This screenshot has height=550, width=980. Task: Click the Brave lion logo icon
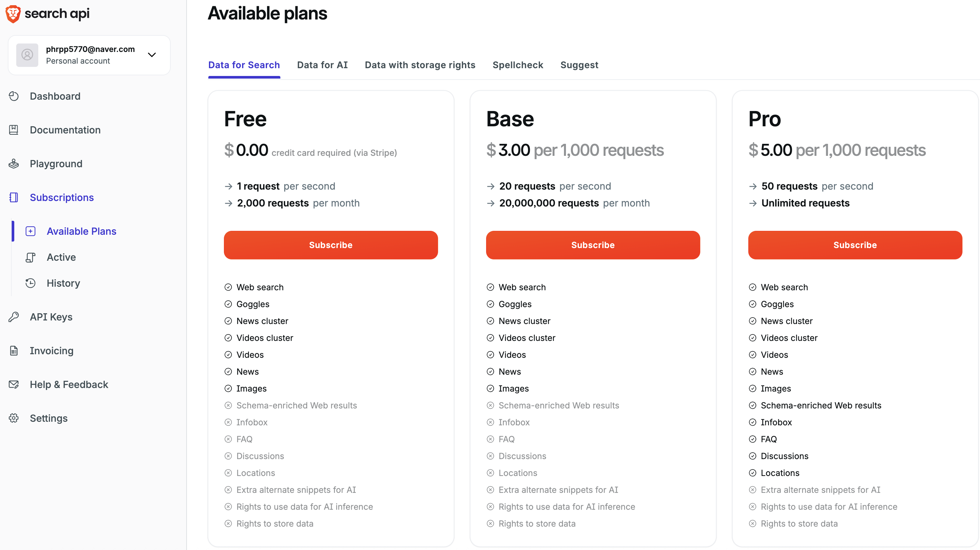[13, 14]
